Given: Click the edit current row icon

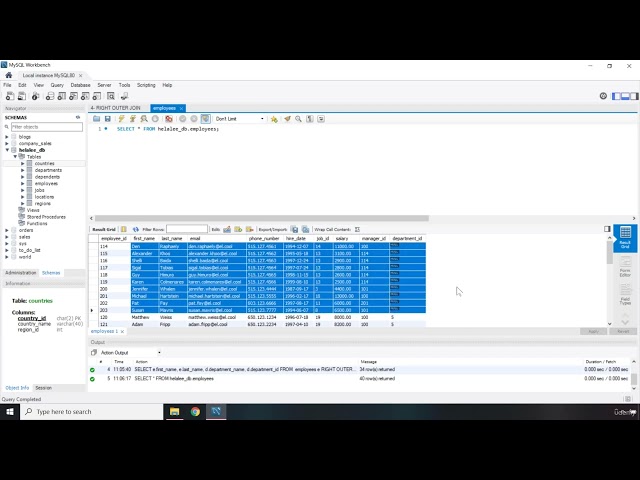Looking at the screenshot, I should click(x=227, y=229).
